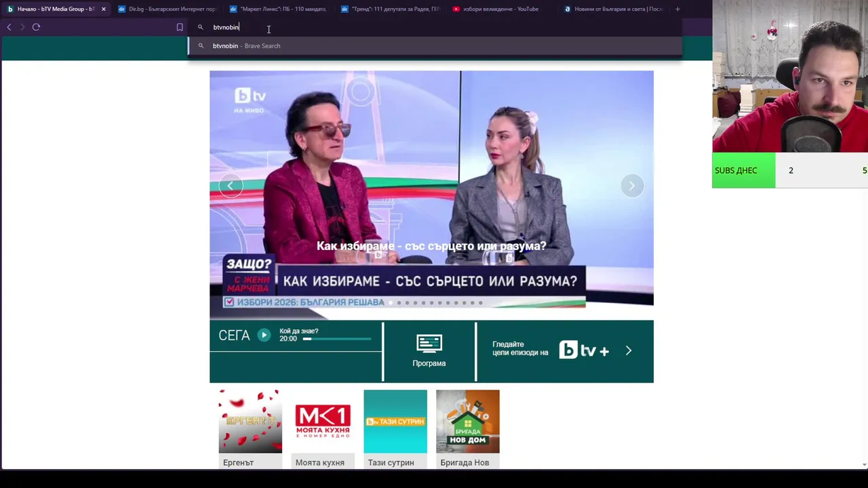Click the Тази сутрин title text

(391, 462)
